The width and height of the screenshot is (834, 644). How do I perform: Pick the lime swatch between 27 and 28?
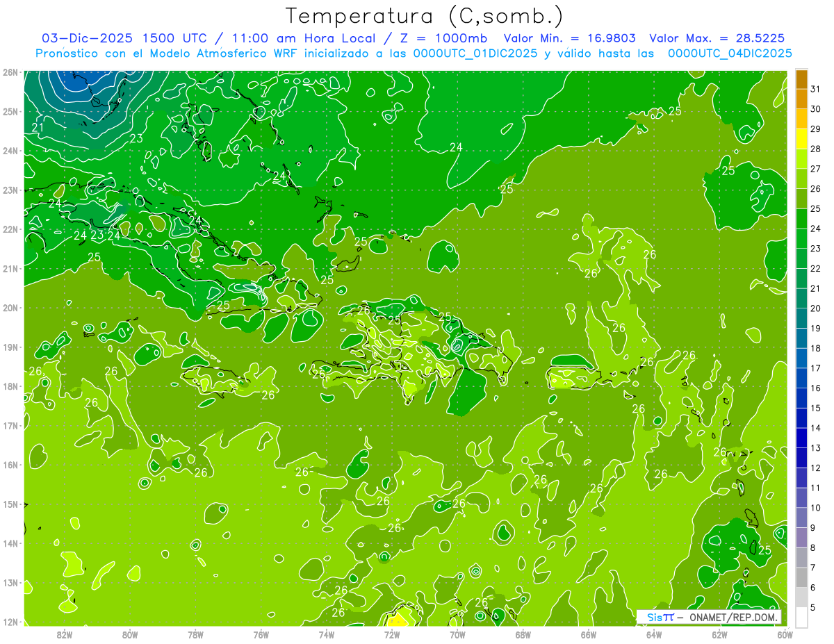pos(801,158)
